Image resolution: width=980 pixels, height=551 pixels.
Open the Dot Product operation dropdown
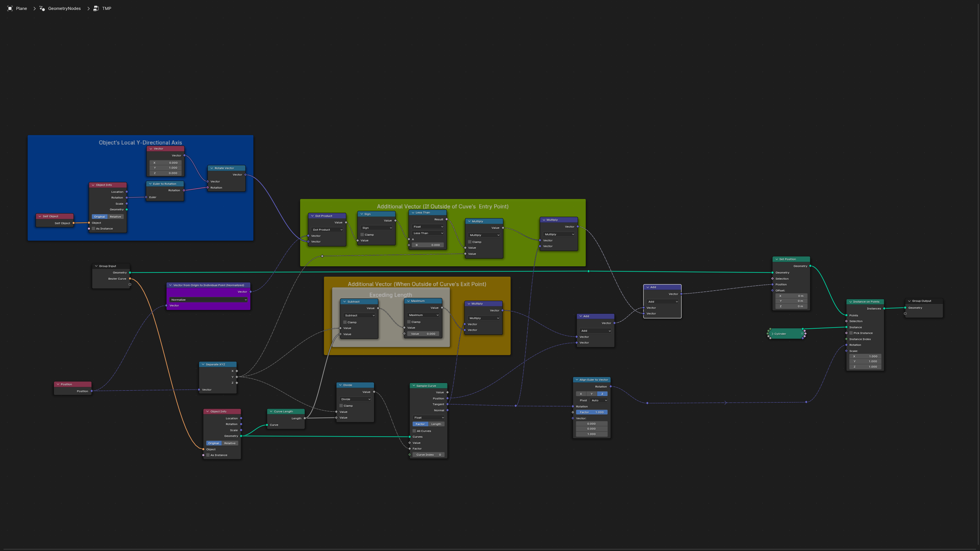pos(327,230)
